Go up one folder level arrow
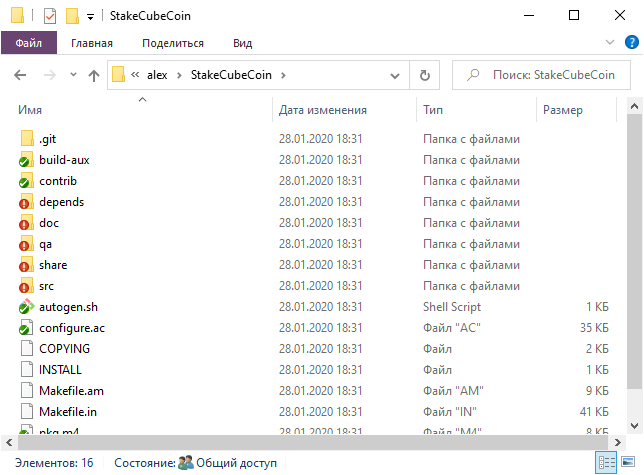 click(94, 75)
